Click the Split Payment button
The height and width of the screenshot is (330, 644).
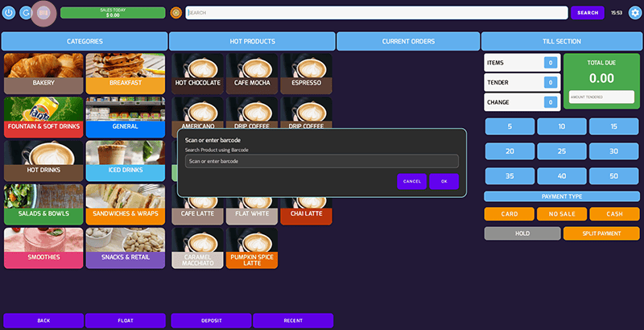coord(601,233)
